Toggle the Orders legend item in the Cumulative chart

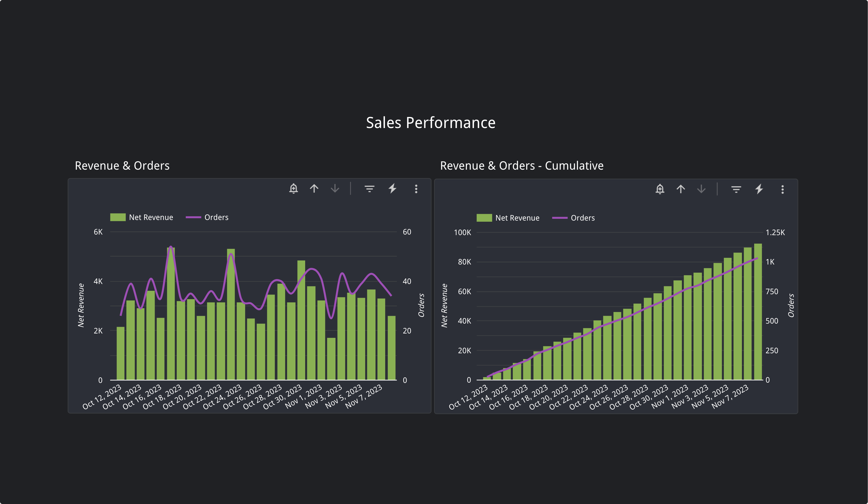click(582, 218)
